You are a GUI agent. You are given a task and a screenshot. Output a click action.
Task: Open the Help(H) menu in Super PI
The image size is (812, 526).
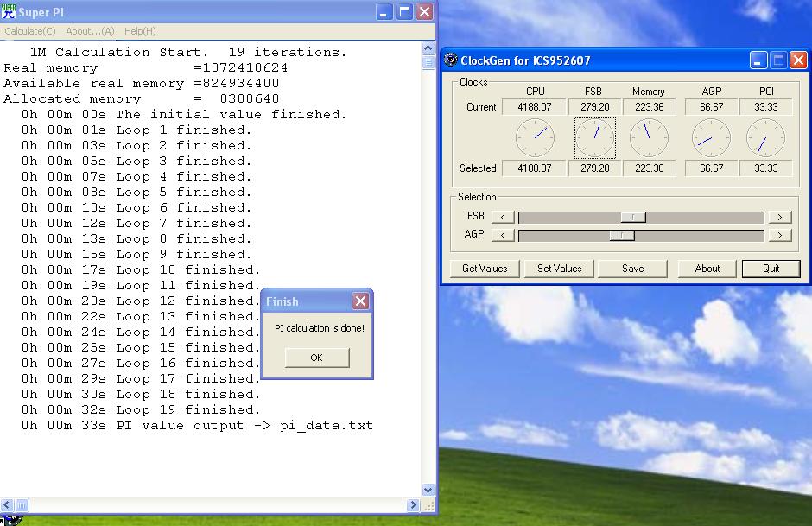pyautogui.click(x=140, y=31)
